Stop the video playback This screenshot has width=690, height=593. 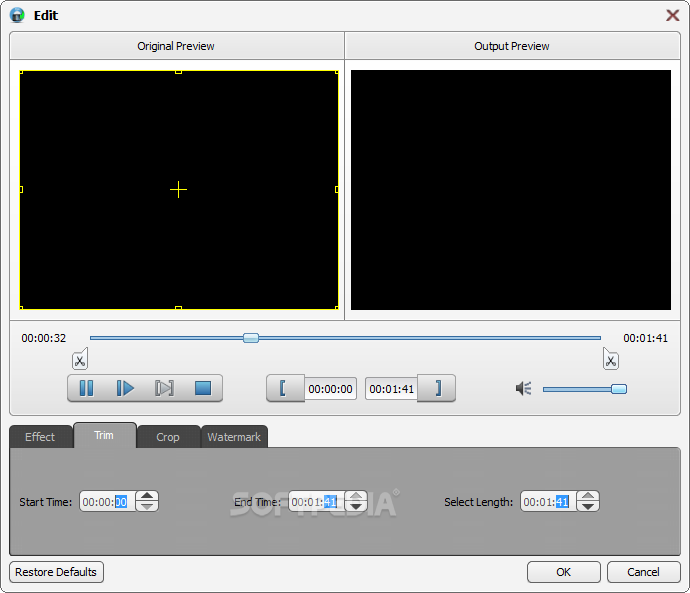203,388
